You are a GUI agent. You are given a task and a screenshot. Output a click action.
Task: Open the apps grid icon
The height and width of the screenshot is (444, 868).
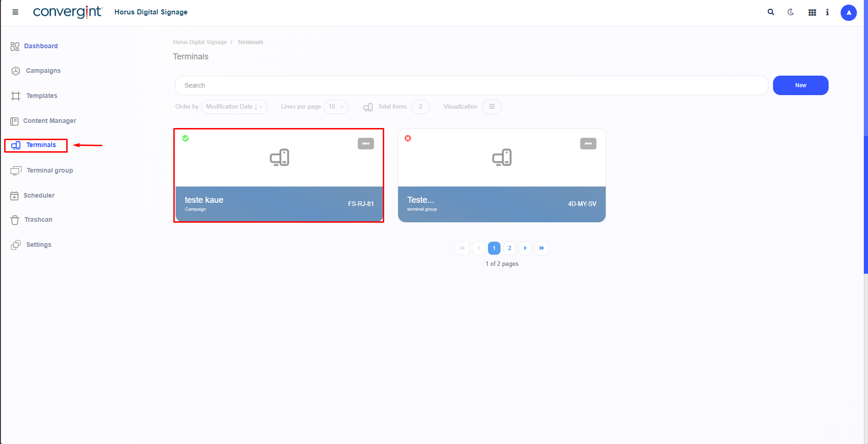[812, 13]
